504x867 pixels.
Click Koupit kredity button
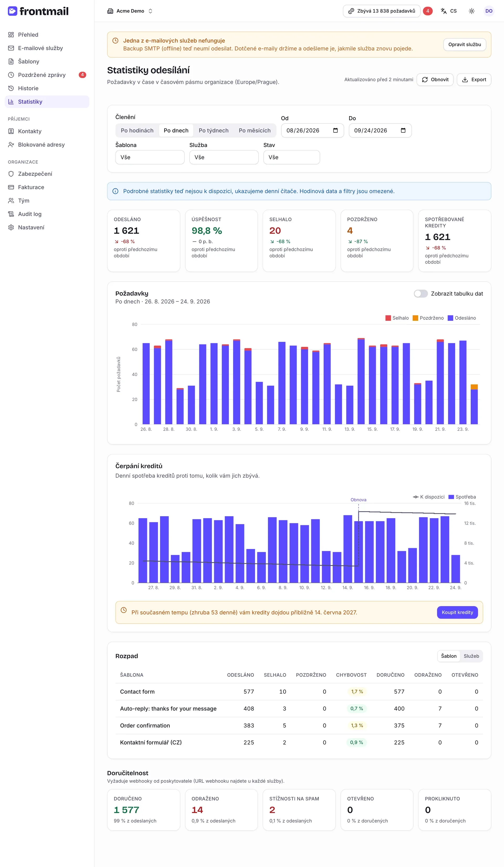tap(457, 613)
